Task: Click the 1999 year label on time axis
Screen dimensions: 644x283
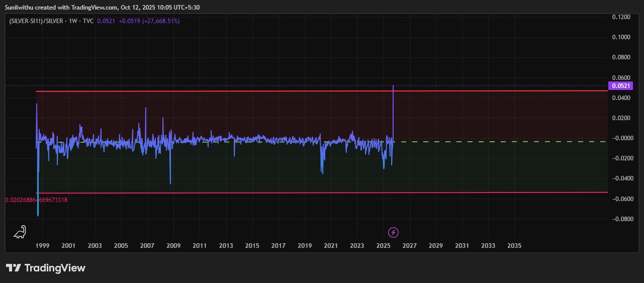Action: (42, 246)
